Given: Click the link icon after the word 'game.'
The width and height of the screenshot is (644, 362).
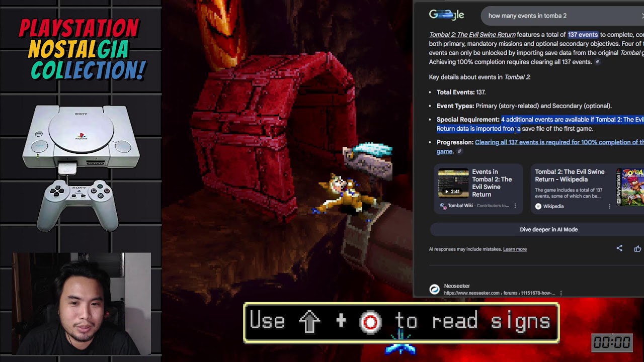Looking at the screenshot, I should 459,151.
